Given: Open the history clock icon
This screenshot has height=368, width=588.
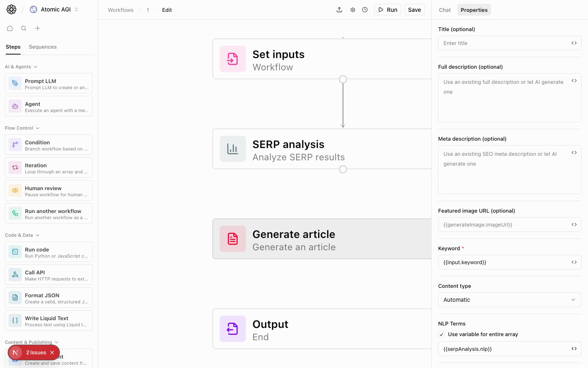Looking at the screenshot, I should [x=365, y=10].
